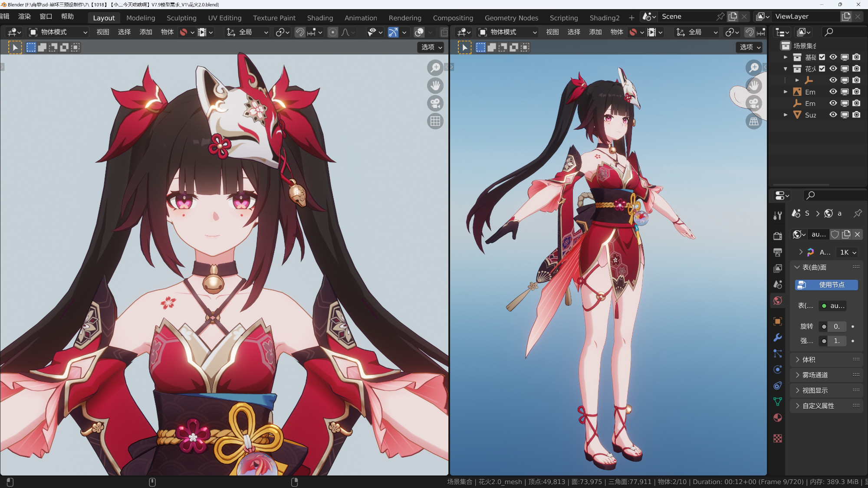The width and height of the screenshot is (868, 488).
Task: Click the zoom magnifier gizmo in right viewport
Action: click(754, 67)
